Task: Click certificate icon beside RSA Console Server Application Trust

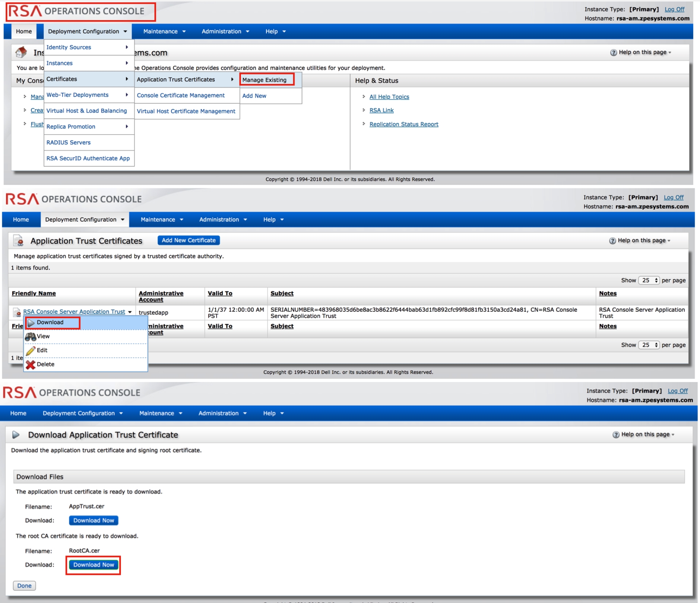Action: (17, 312)
